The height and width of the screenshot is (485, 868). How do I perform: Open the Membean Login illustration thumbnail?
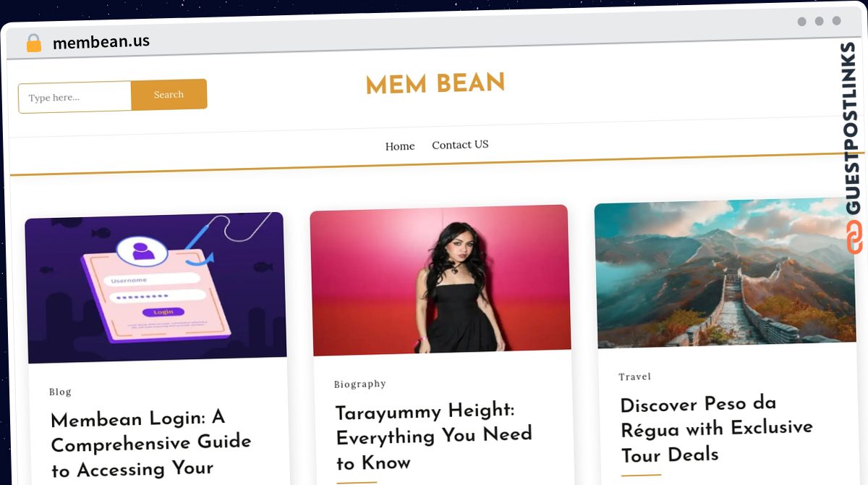(156, 287)
